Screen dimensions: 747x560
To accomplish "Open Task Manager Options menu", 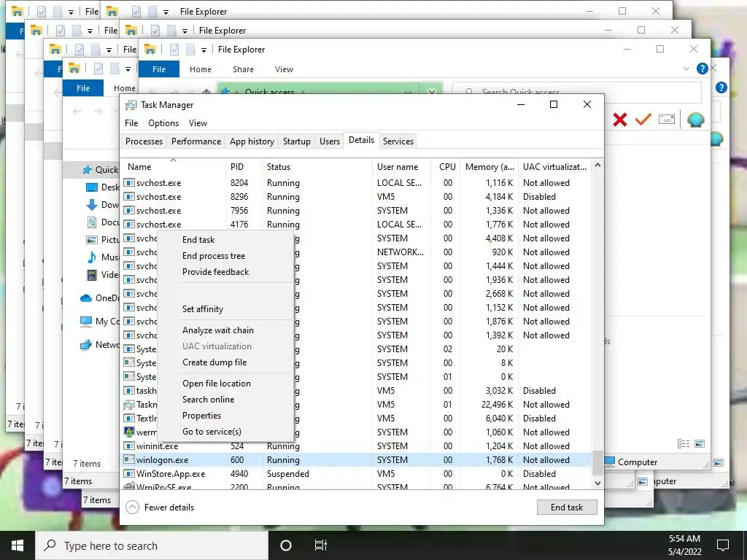I will (163, 123).
